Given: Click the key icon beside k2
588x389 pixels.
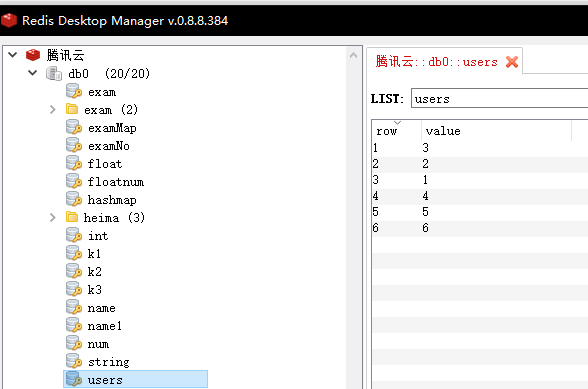Looking at the screenshot, I should (74, 271).
